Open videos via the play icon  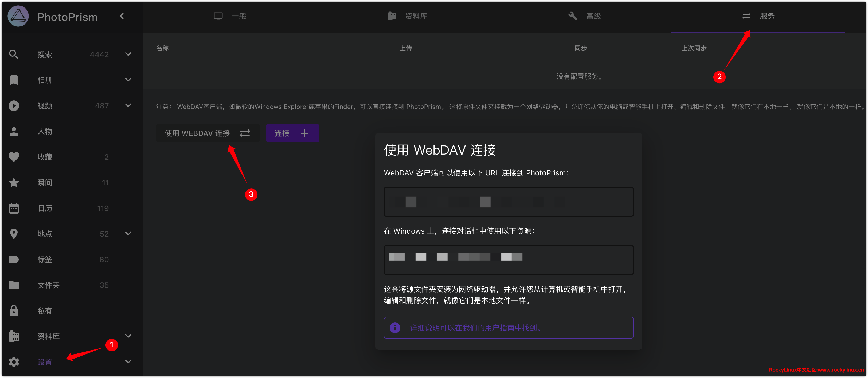click(13, 106)
